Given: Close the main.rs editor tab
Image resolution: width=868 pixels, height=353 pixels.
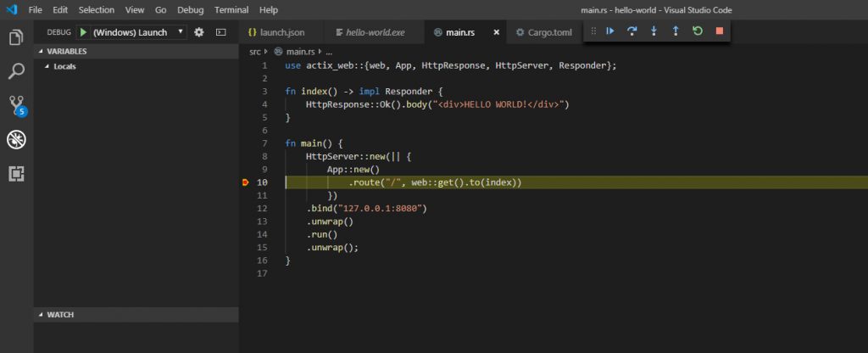Looking at the screenshot, I should coord(497,32).
